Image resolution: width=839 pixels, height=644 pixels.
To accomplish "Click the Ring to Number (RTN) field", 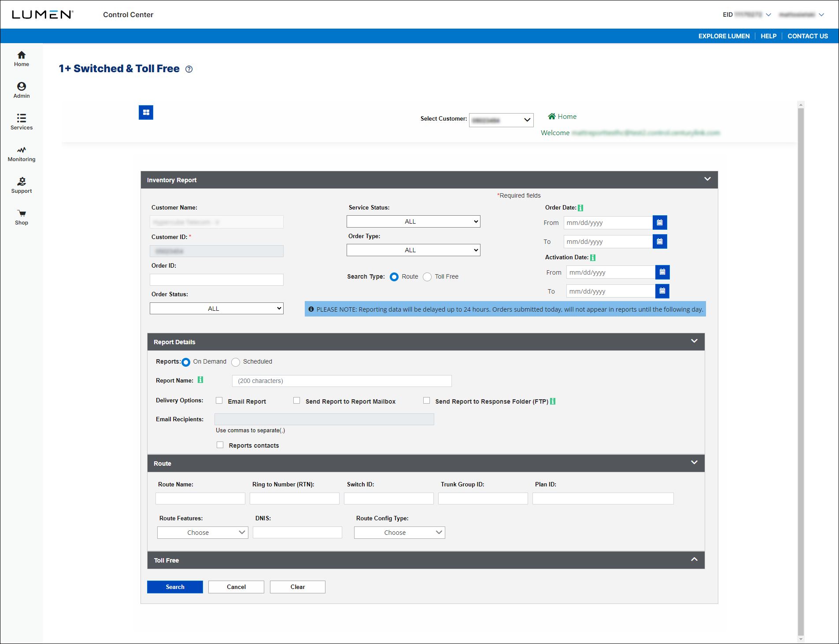I will pyautogui.click(x=295, y=498).
